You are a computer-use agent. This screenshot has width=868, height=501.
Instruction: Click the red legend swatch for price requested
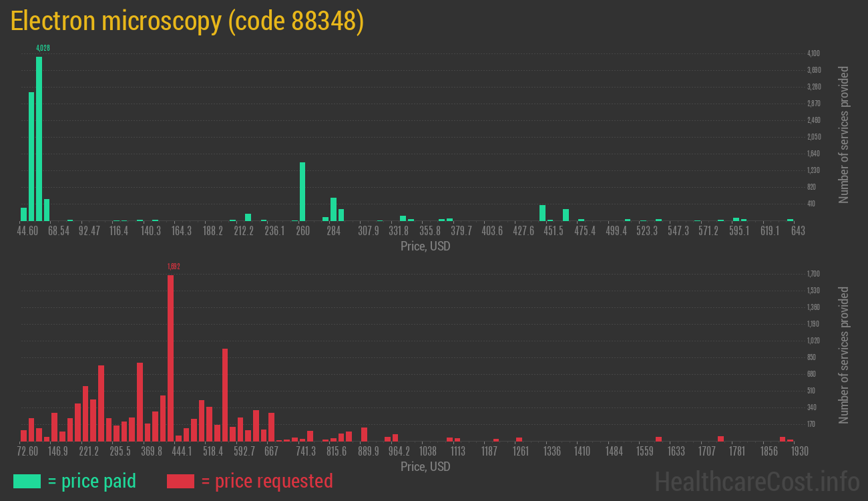pos(180,481)
